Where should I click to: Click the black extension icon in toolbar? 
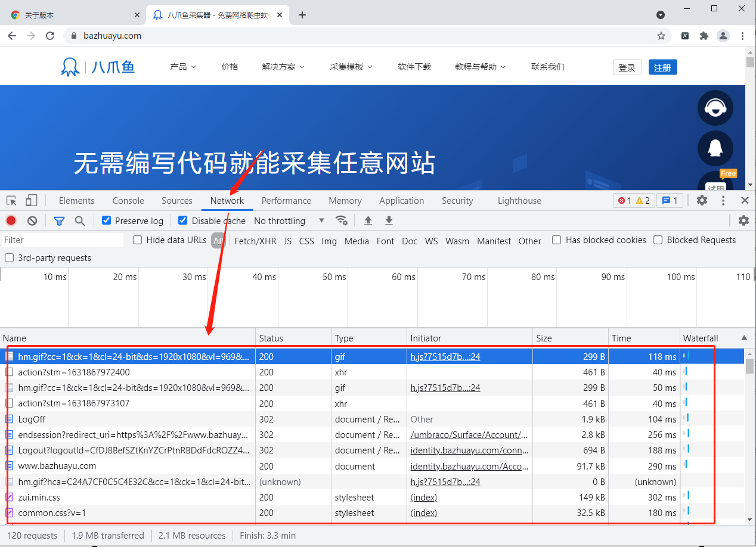(685, 36)
